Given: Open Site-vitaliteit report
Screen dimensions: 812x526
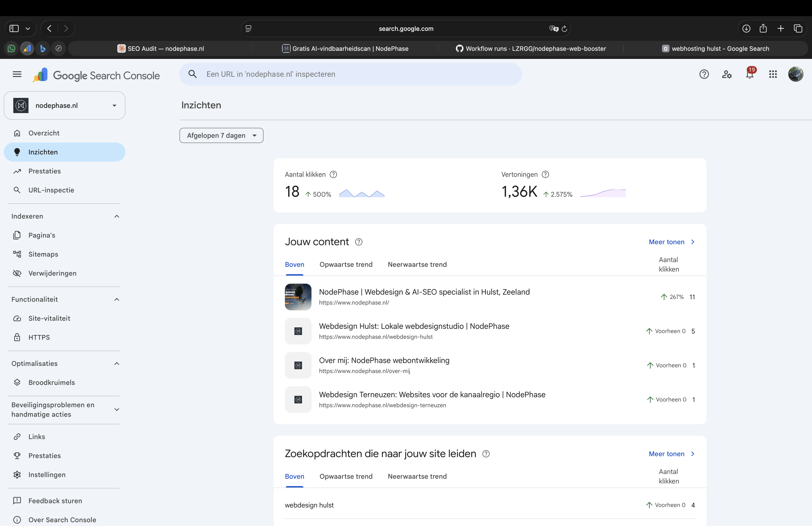Looking at the screenshot, I should 65,318.
